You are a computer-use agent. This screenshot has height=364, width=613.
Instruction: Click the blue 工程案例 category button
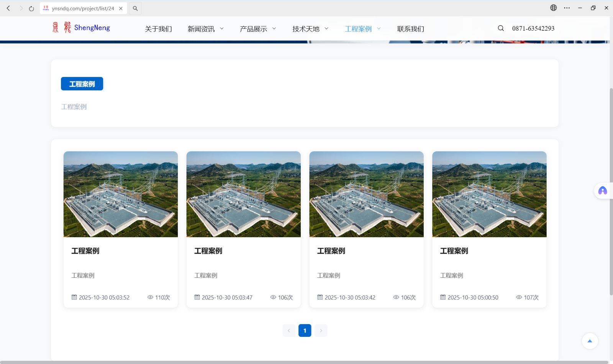(x=82, y=84)
